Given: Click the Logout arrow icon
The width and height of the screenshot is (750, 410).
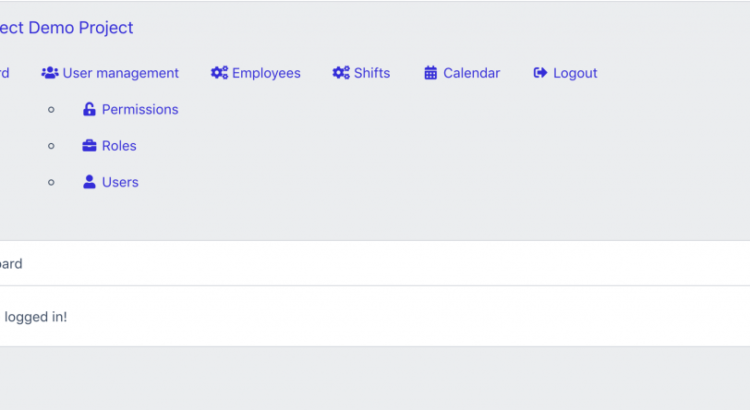Looking at the screenshot, I should tap(541, 73).
